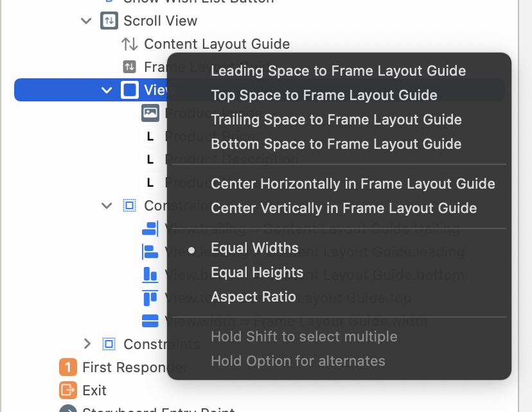Expand the collapsed Constraints group

(x=87, y=344)
